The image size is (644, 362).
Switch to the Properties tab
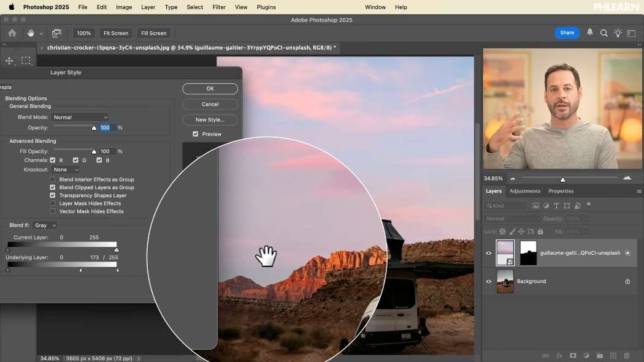pos(561,191)
